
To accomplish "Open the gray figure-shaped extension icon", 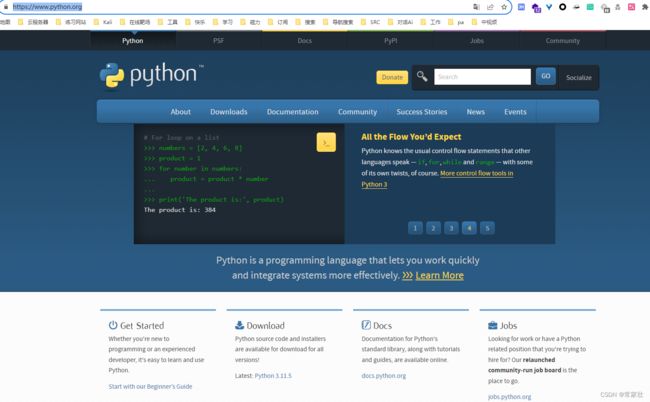I will tap(618, 7).
